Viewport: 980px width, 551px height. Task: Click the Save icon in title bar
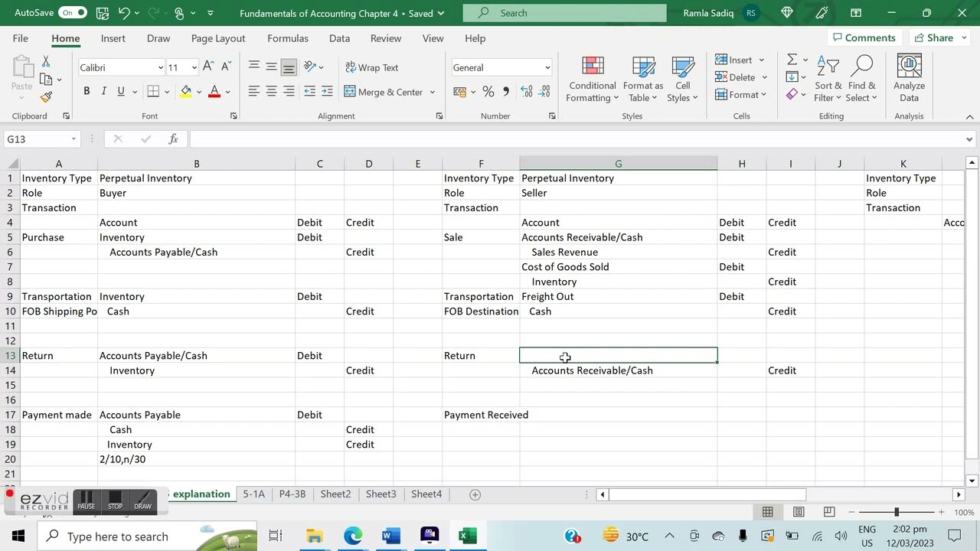pos(103,13)
